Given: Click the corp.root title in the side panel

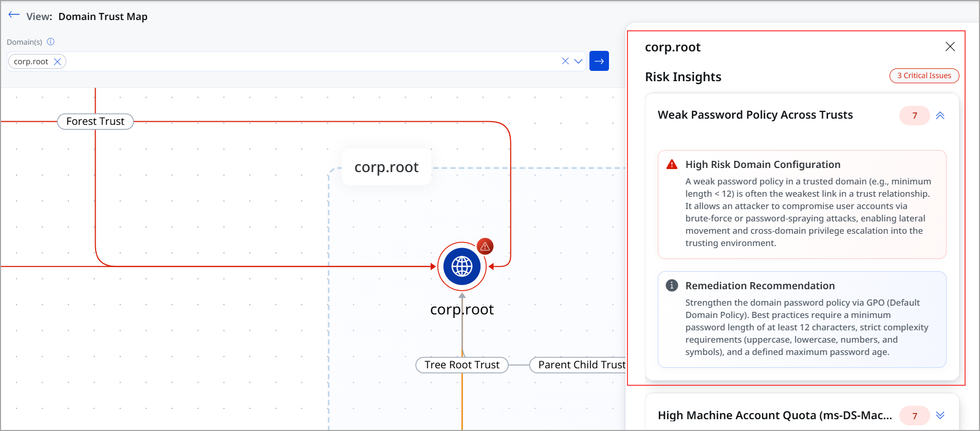Looking at the screenshot, I should 673,47.
